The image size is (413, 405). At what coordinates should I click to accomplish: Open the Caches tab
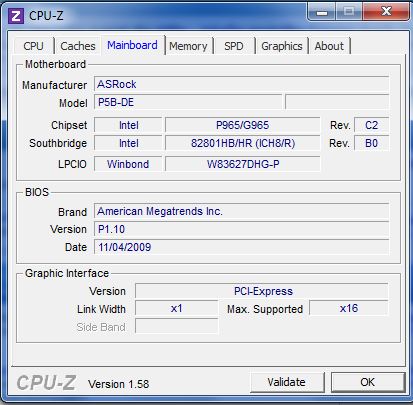[x=78, y=46]
